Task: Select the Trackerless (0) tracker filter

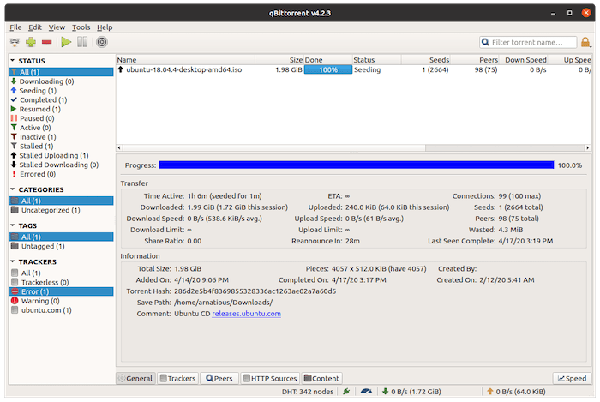Action: coord(61,282)
